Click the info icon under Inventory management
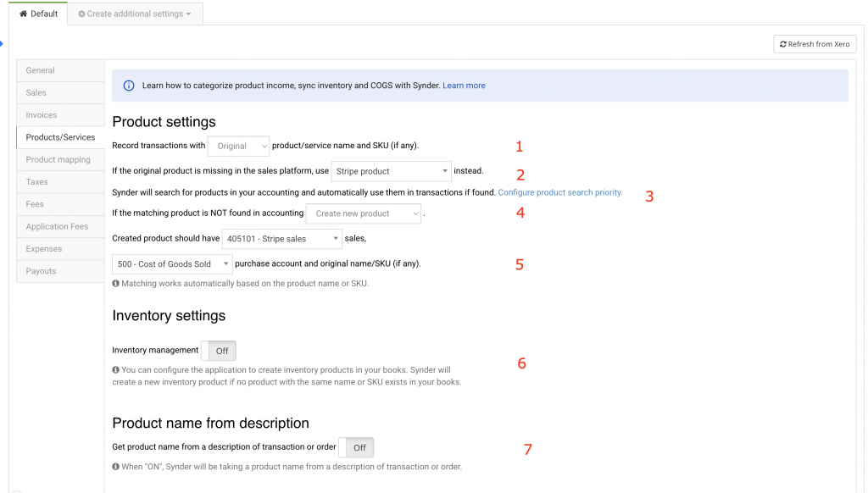 (x=115, y=370)
